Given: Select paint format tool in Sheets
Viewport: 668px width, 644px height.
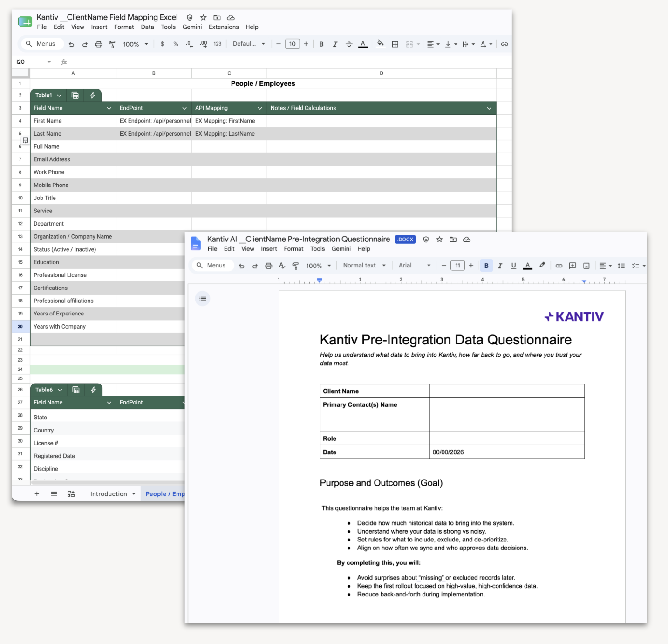Looking at the screenshot, I should tap(112, 44).
